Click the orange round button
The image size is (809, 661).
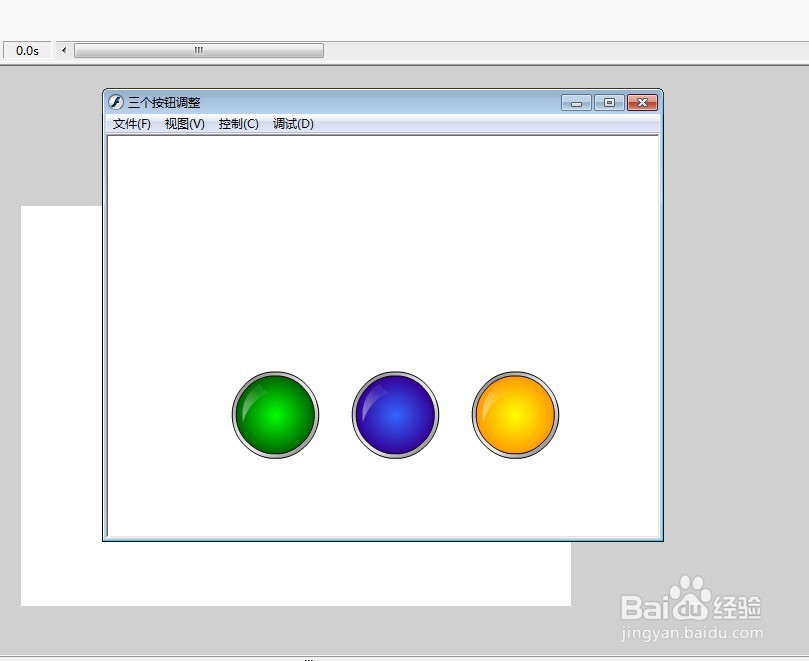pos(515,415)
